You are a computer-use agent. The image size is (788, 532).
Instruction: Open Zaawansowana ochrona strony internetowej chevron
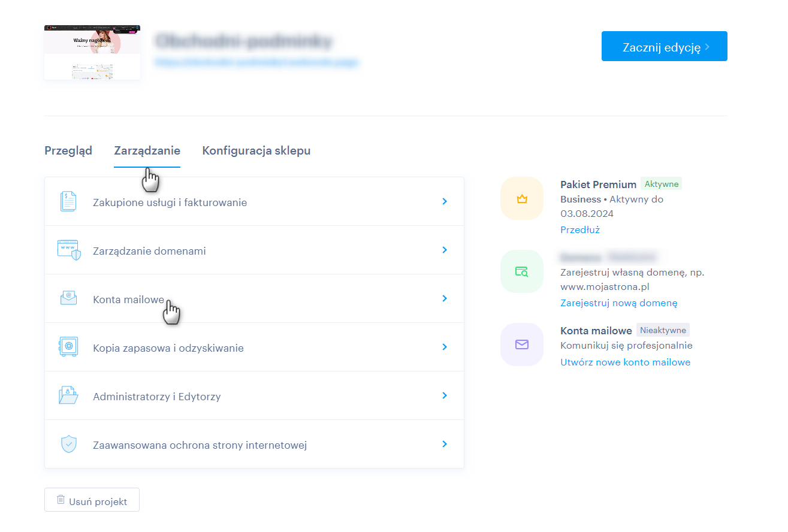pyautogui.click(x=445, y=444)
